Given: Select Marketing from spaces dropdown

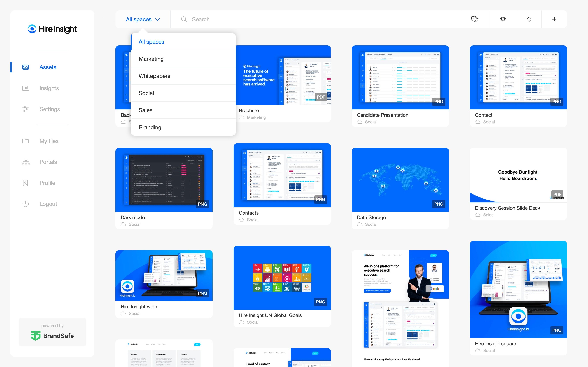Looking at the screenshot, I should click(151, 59).
